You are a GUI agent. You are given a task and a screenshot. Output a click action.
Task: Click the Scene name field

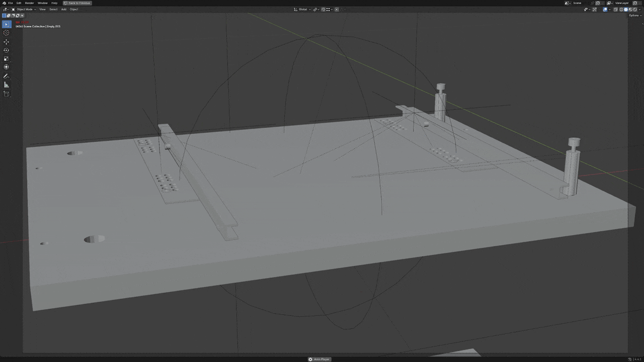(x=582, y=3)
